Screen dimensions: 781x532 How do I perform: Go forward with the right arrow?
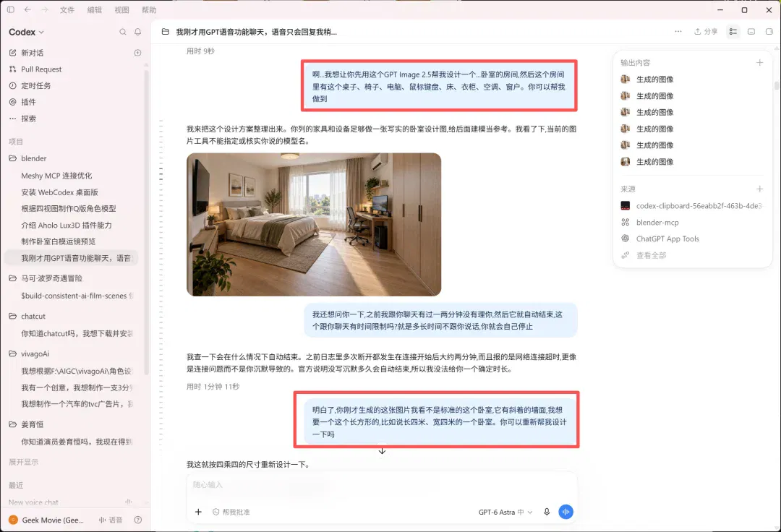(45, 9)
